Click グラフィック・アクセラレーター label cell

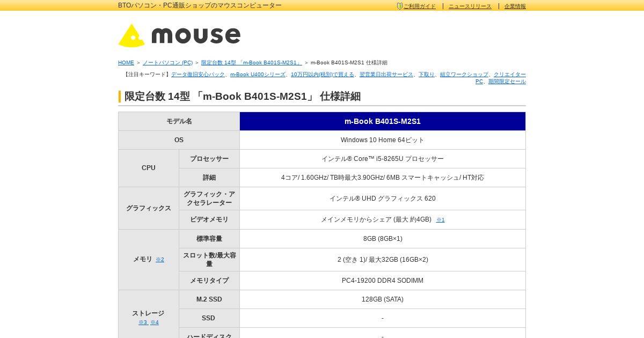209,199
